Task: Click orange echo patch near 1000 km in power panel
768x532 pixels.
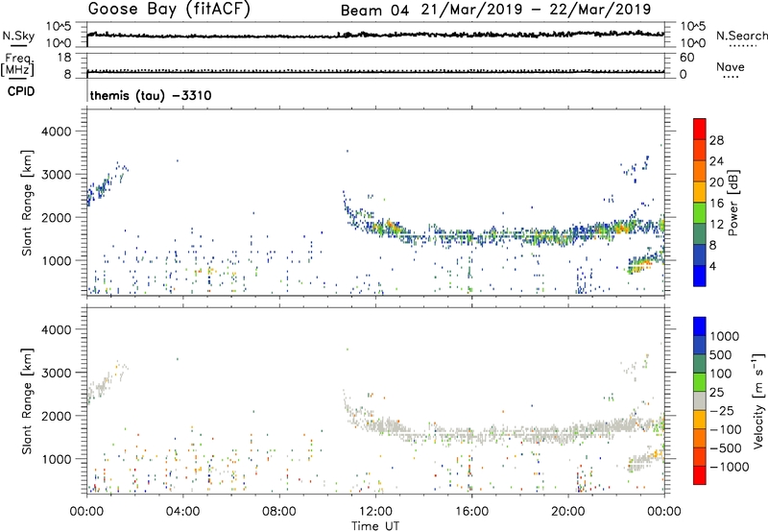Action: click(x=641, y=265)
